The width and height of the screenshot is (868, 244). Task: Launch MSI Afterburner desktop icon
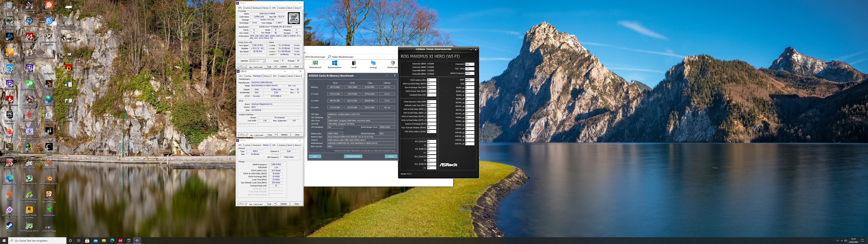point(29,180)
